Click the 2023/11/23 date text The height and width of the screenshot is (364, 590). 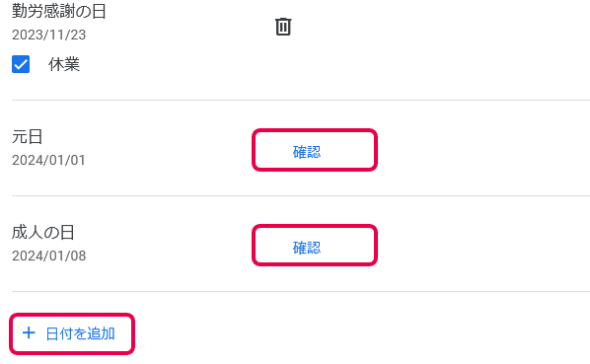pos(49,35)
